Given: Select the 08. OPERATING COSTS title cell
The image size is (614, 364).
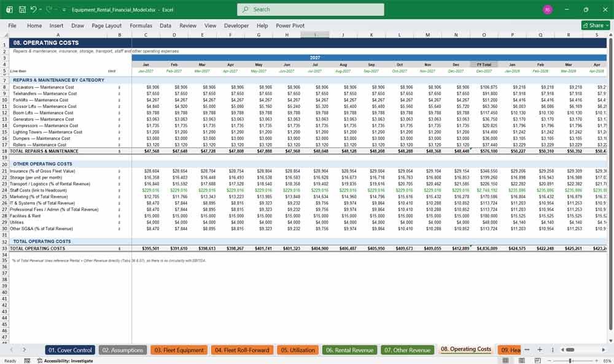Looking at the screenshot, I should pyautogui.click(x=46, y=43).
